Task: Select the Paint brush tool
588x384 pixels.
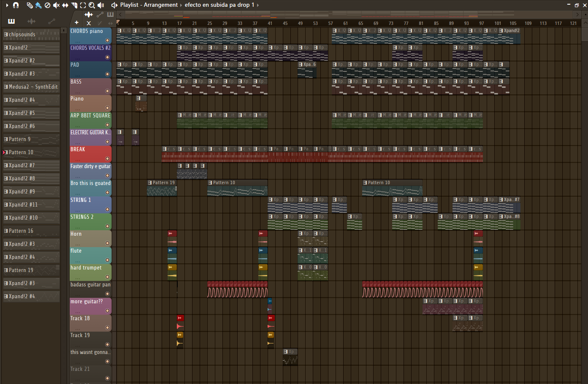Action: (38, 5)
